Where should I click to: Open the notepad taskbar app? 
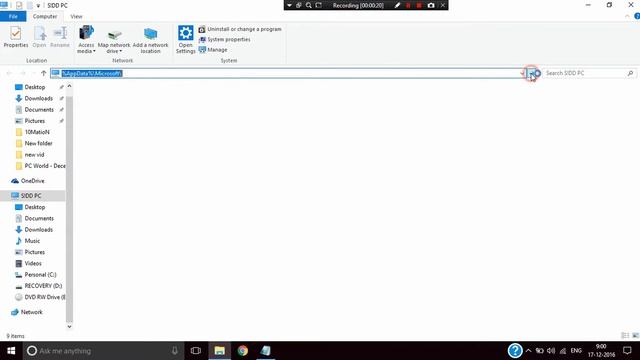click(x=266, y=351)
